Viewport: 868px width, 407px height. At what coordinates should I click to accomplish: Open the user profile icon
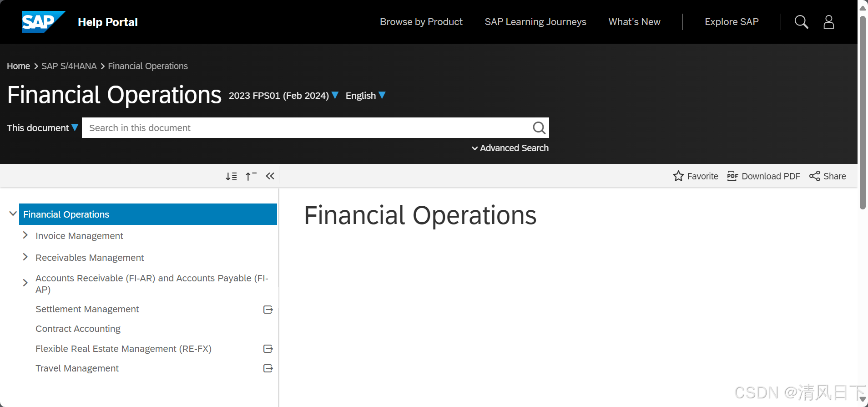coord(829,22)
